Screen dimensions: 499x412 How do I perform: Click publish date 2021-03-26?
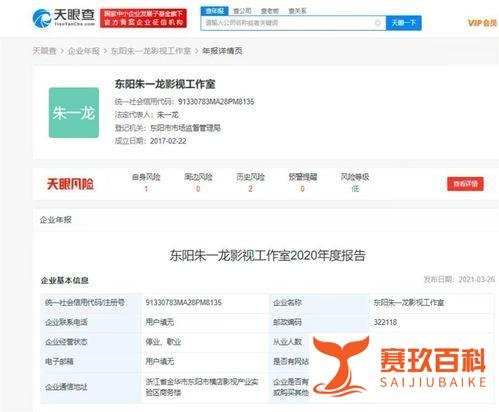[x=477, y=279]
